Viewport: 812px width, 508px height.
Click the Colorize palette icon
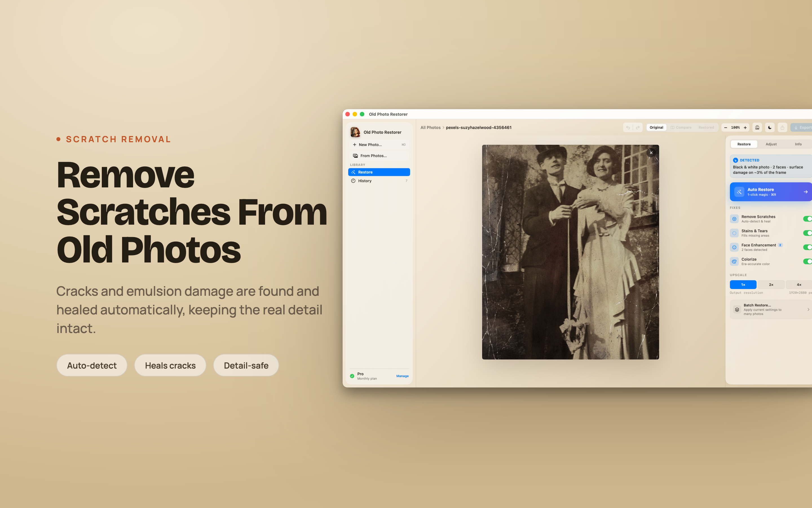pyautogui.click(x=734, y=261)
